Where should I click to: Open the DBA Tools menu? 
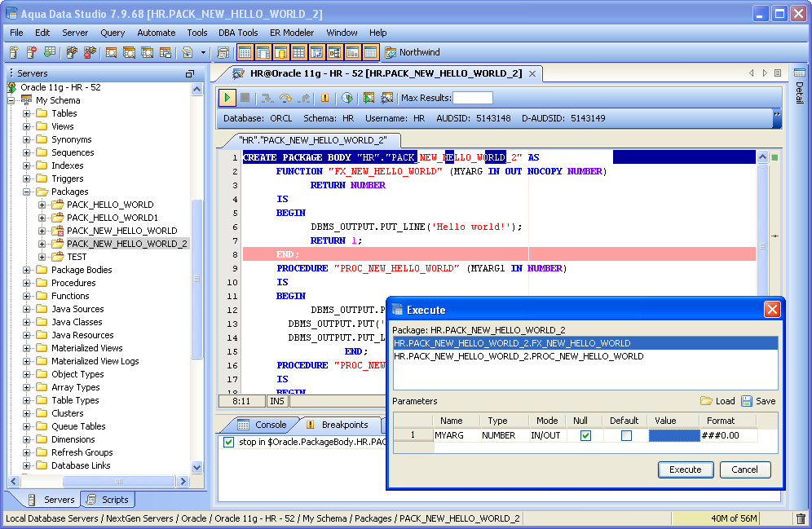coord(238,33)
